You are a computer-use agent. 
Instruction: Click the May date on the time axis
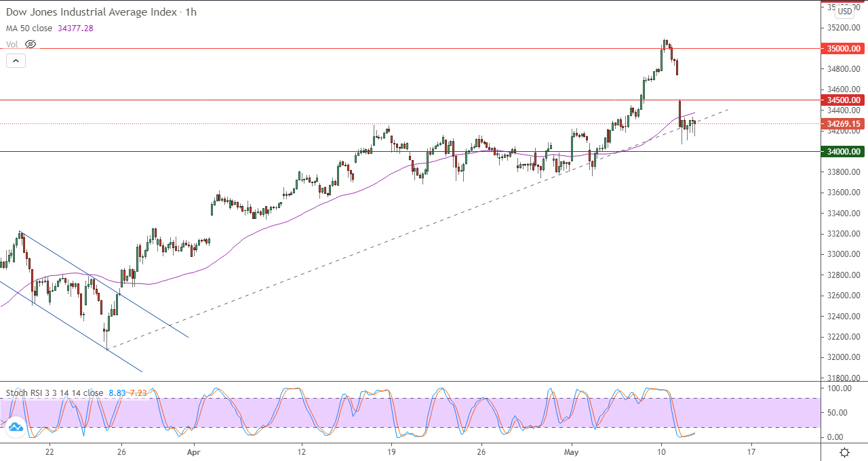tap(572, 452)
